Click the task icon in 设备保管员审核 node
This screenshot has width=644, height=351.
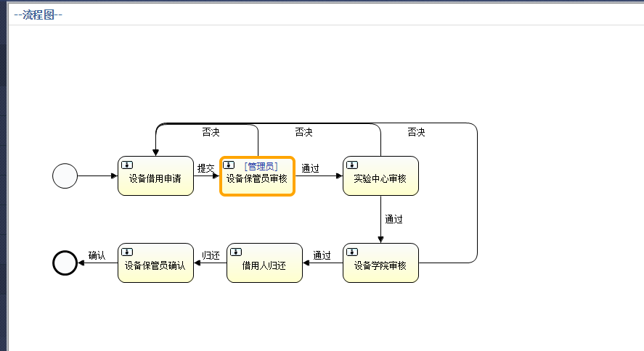229,165
